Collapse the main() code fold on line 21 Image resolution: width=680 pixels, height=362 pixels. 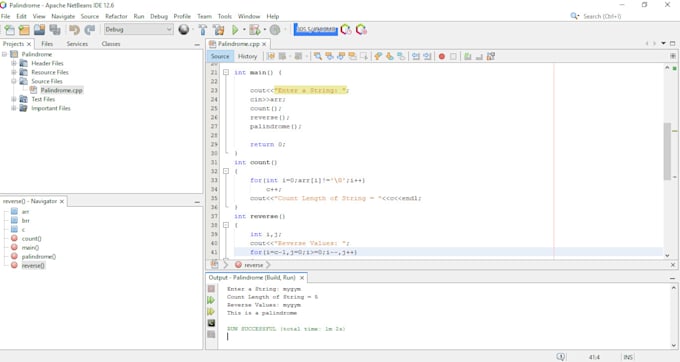click(x=226, y=72)
